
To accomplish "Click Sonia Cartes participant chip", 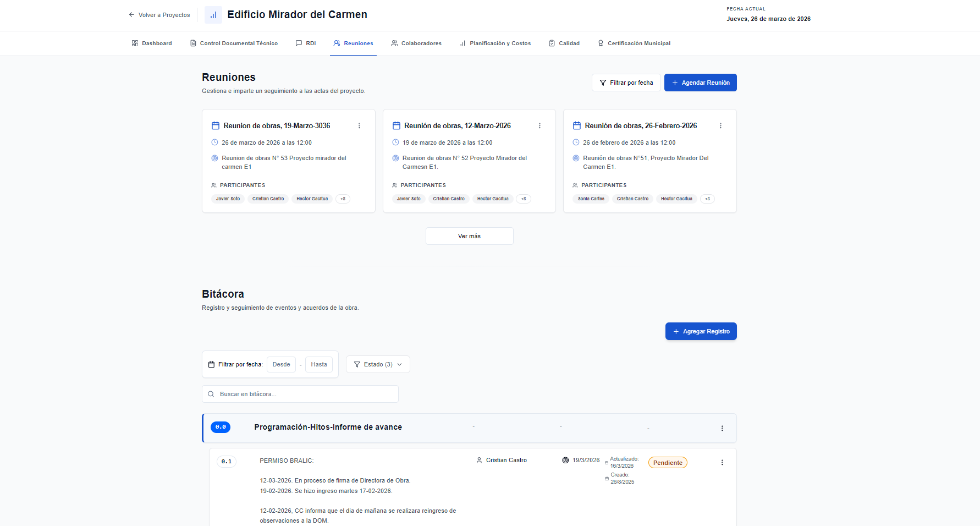I will [591, 199].
